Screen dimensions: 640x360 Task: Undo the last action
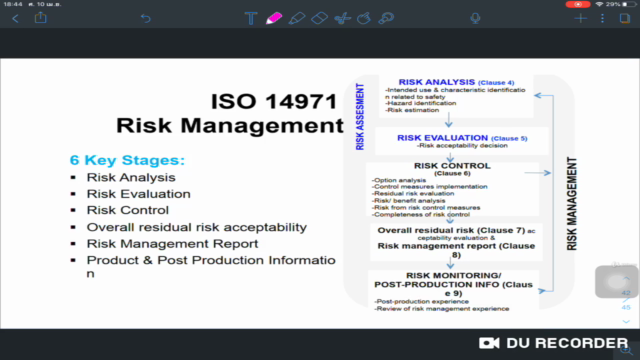point(146,18)
